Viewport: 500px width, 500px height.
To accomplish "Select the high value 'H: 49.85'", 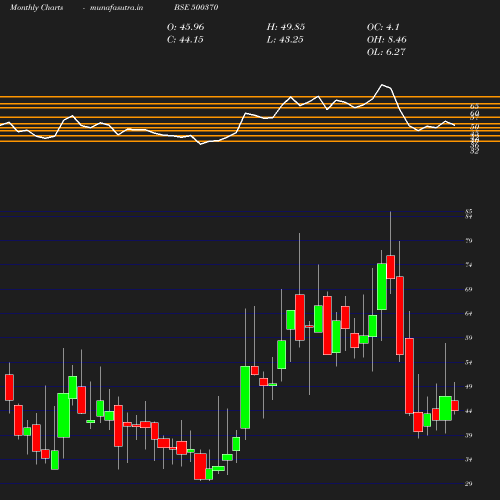I will click(x=286, y=27).
